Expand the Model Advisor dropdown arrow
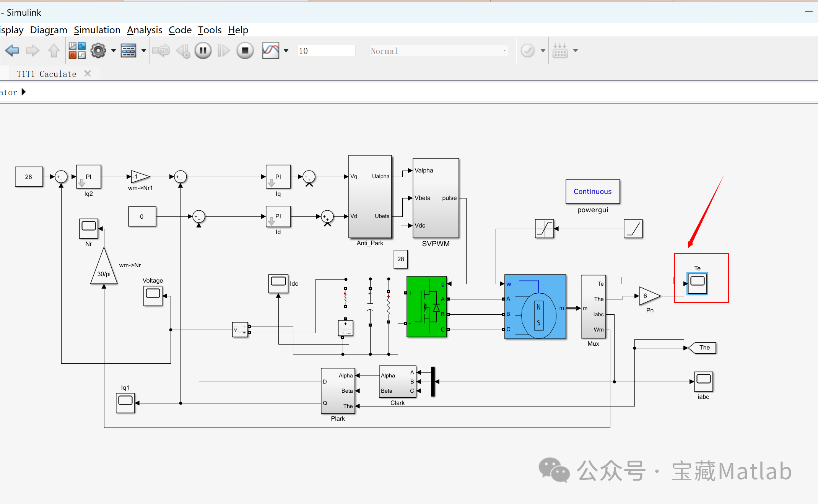The width and height of the screenshot is (818, 504). point(543,50)
